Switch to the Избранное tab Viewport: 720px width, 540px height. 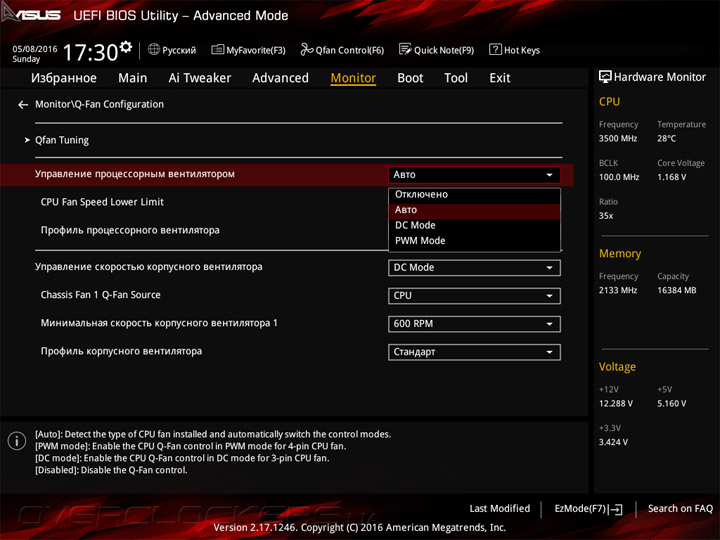64,78
